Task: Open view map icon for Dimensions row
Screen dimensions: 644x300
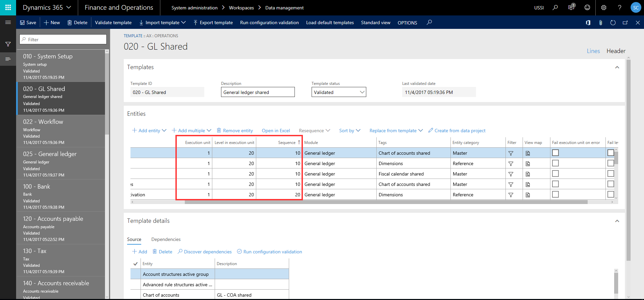Action: pos(528,164)
